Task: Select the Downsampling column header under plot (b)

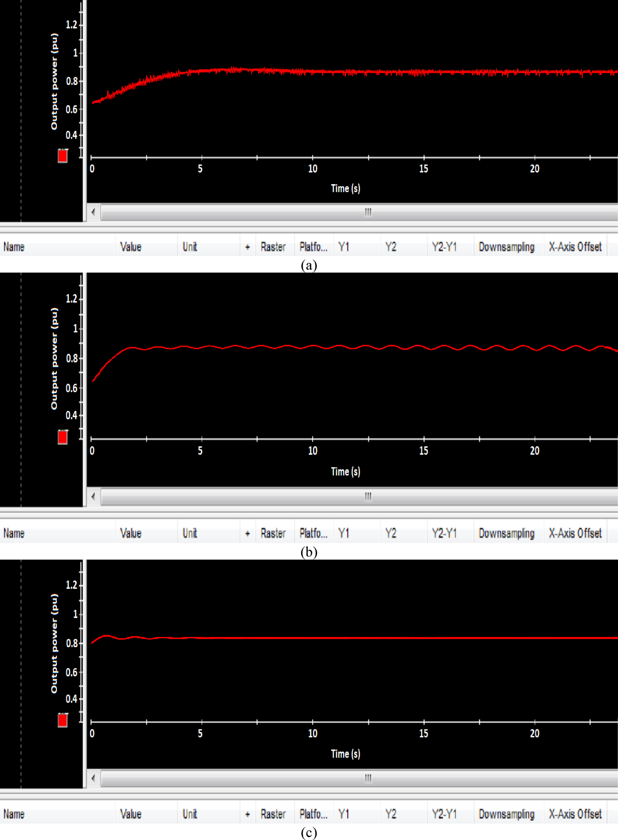Action: click(x=506, y=533)
